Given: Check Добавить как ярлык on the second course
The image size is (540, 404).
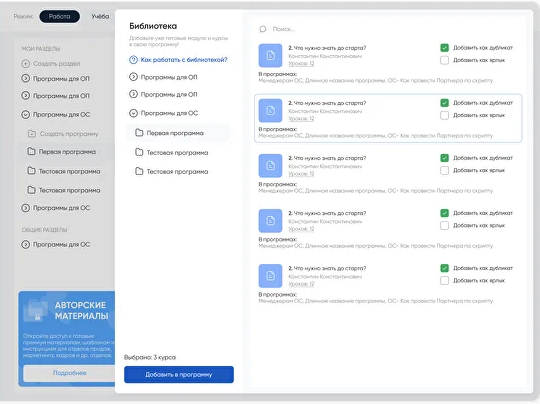Looking at the screenshot, I should (445, 115).
